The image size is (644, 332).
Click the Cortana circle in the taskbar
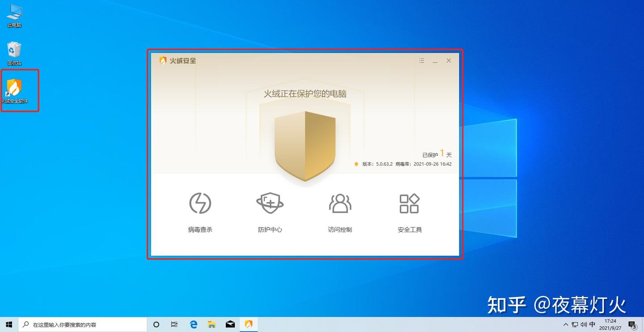click(156, 324)
